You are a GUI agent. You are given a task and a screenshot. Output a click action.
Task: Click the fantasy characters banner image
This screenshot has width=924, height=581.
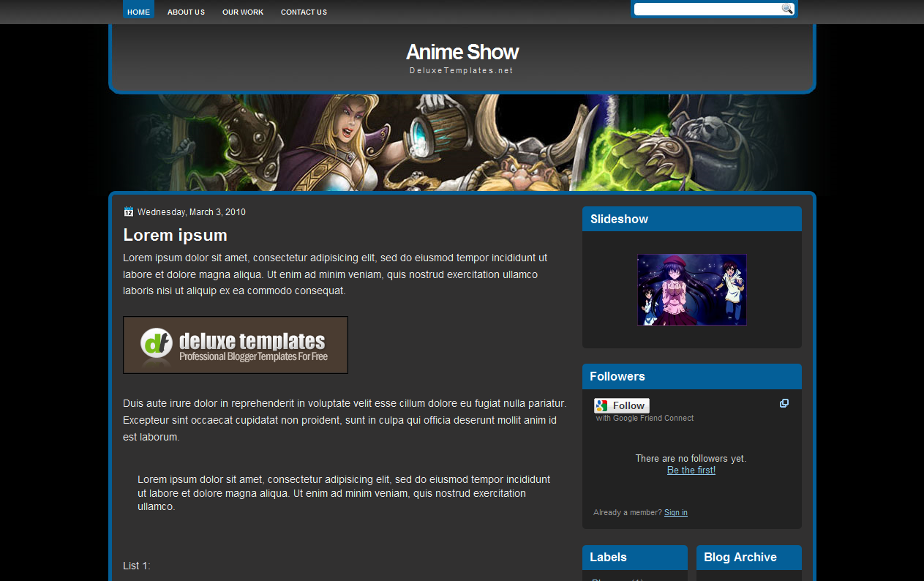point(462,143)
